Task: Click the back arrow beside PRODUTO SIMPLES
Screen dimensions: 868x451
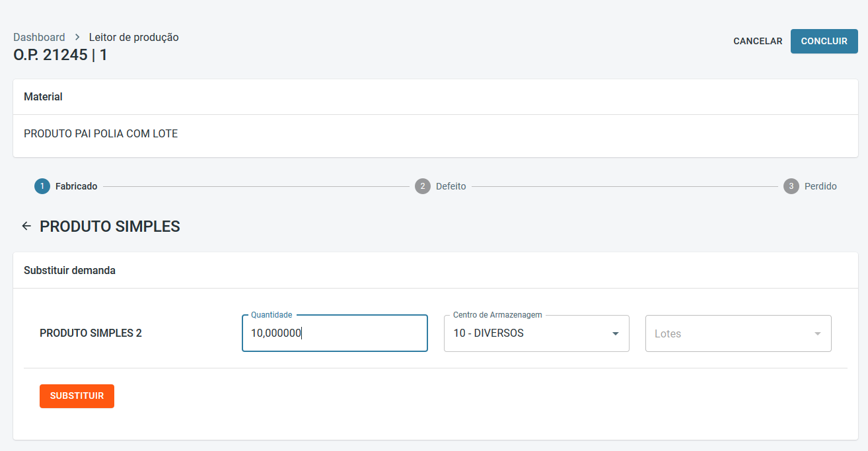Action: click(26, 226)
